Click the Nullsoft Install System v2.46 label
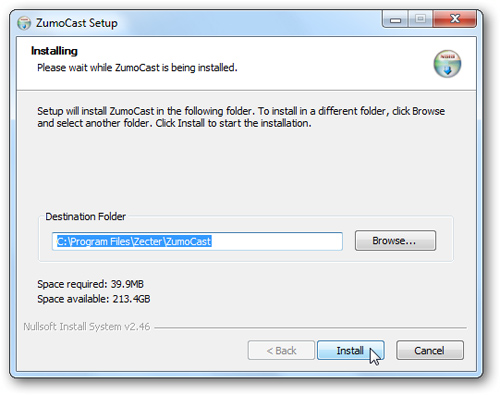The width and height of the screenshot is (500, 395). pos(87,326)
